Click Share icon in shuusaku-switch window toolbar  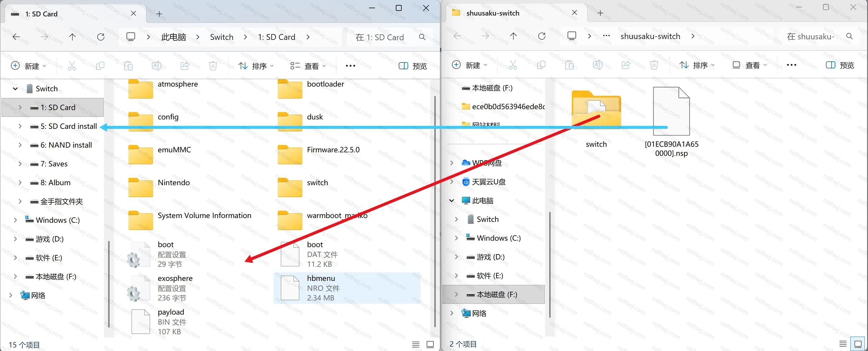(x=626, y=65)
